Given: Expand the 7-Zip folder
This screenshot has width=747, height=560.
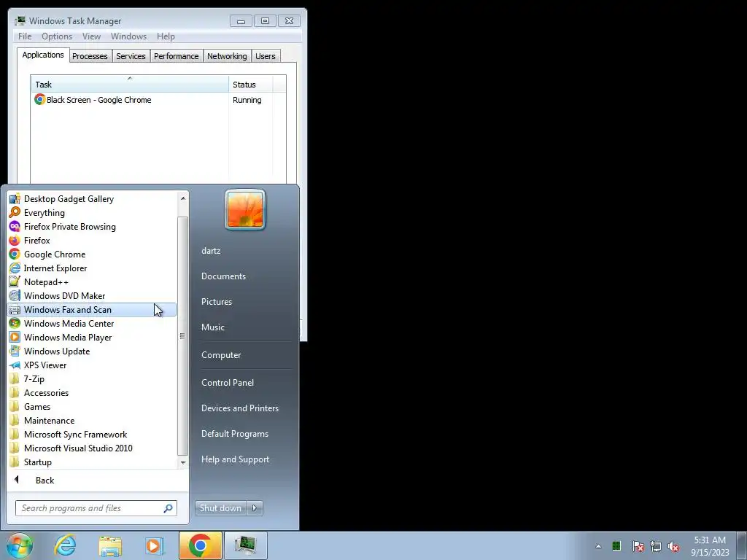Looking at the screenshot, I should pos(92,378).
